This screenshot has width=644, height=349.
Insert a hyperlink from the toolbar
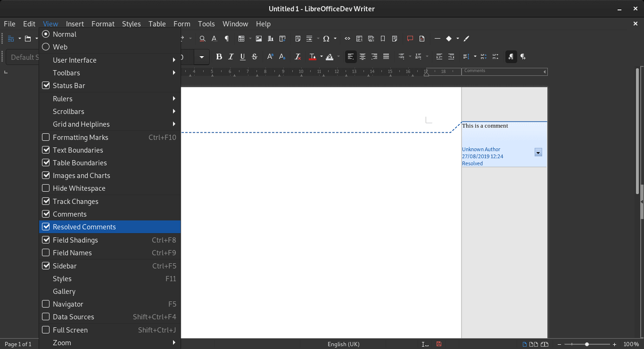[x=347, y=39]
